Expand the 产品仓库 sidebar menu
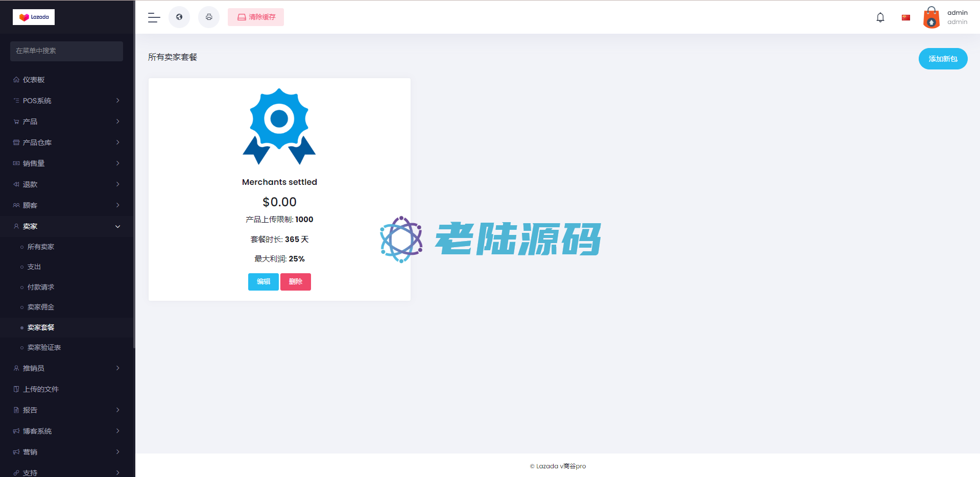 (66, 142)
